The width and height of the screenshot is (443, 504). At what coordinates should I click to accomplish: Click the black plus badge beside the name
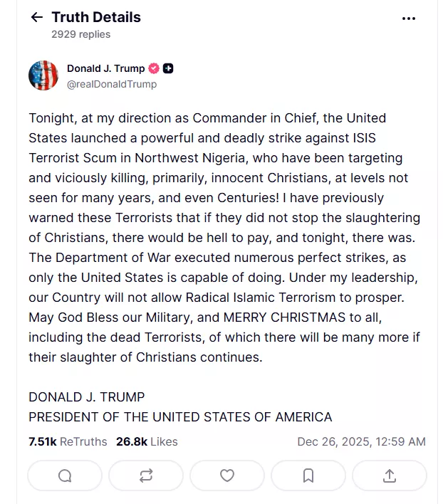(168, 69)
